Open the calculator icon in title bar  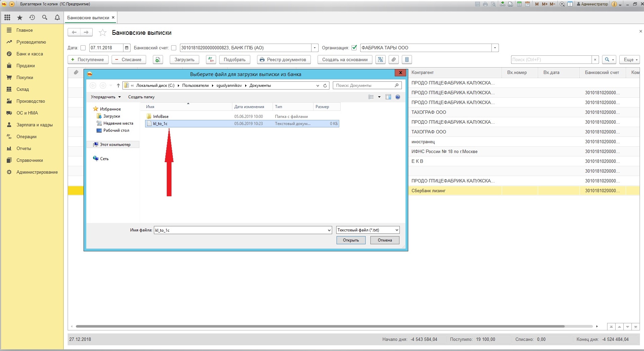tap(519, 4)
